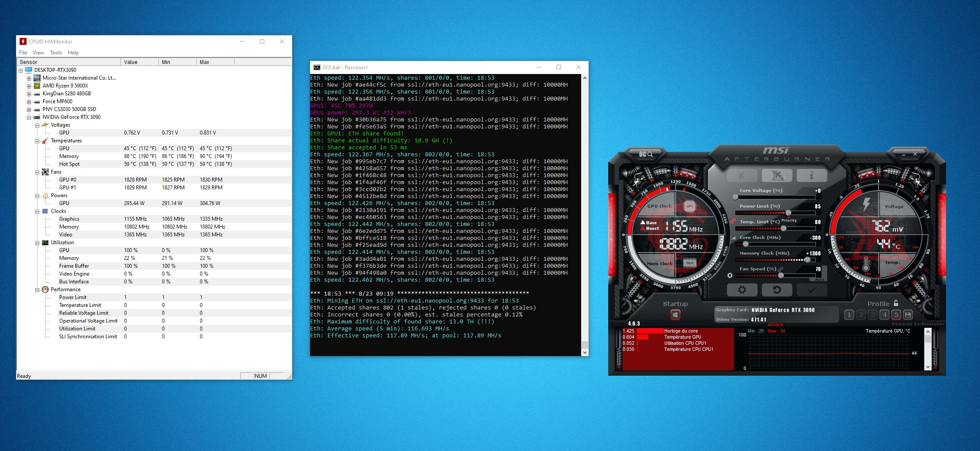This screenshot has height=451, width=980.
Task: Click the MSI jet logo button in Afterburner
Action: (777, 175)
